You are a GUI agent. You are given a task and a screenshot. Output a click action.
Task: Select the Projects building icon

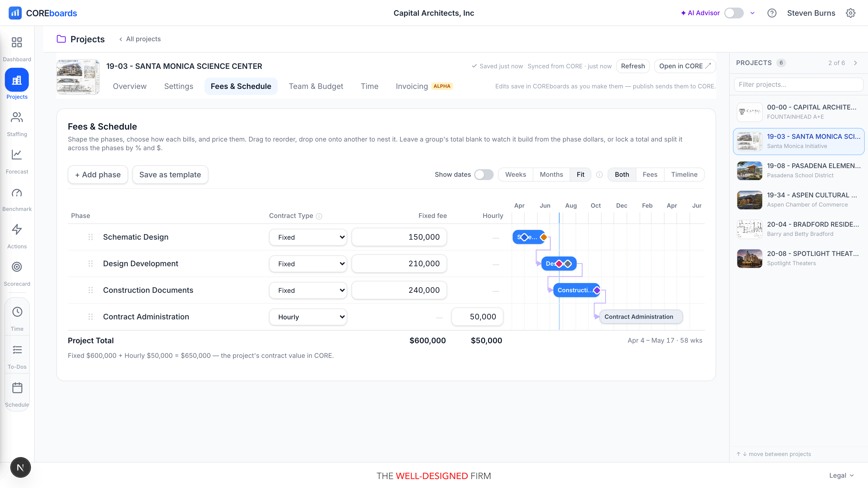pyautogui.click(x=17, y=80)
